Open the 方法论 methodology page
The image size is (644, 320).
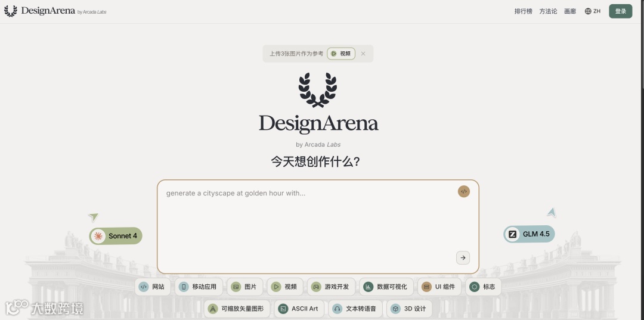pyautogui.click(x=549, y=11)
